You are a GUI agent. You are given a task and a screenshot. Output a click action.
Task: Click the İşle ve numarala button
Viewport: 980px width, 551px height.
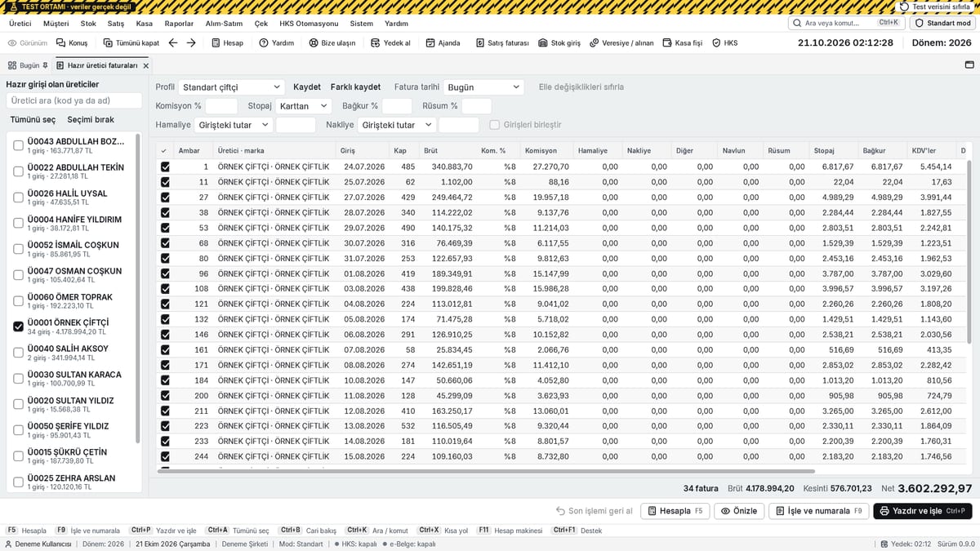coord(819,511)
